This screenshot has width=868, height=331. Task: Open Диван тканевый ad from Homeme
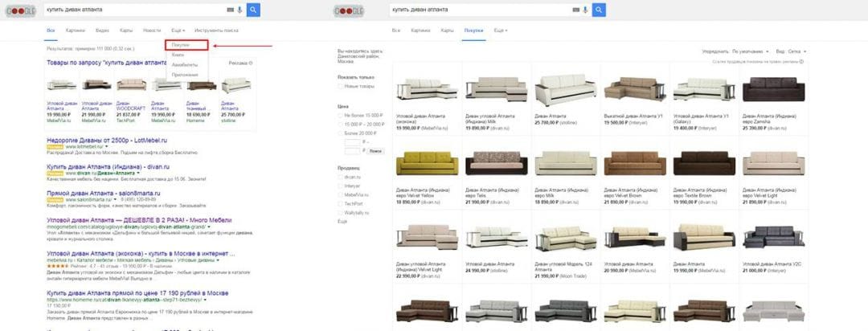coord(201,84)
